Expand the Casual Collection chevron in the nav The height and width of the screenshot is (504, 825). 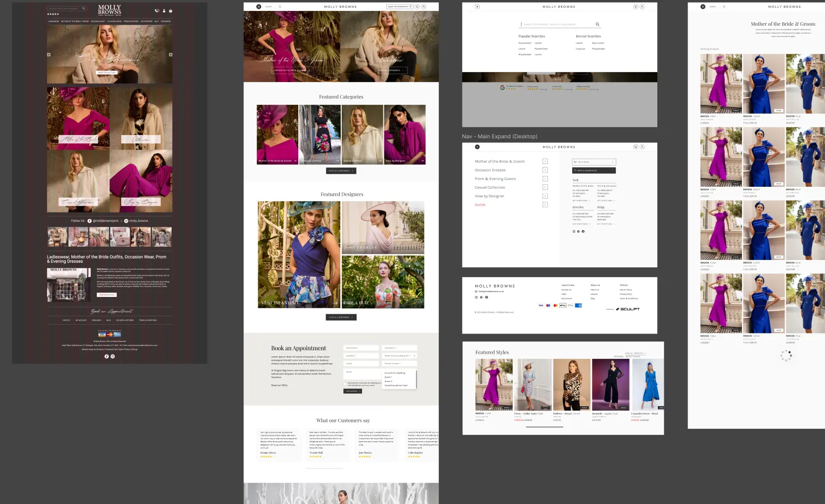coord(545,187)
